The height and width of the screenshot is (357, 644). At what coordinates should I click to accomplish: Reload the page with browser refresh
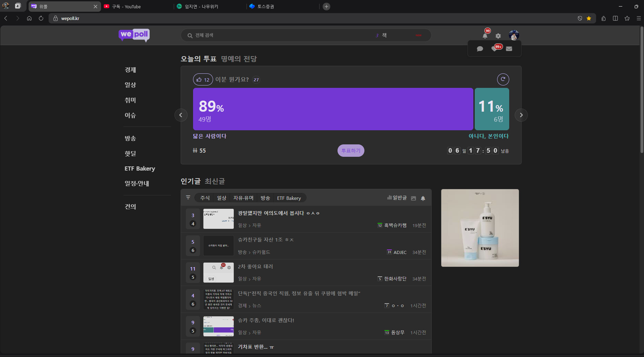[41, 18]
